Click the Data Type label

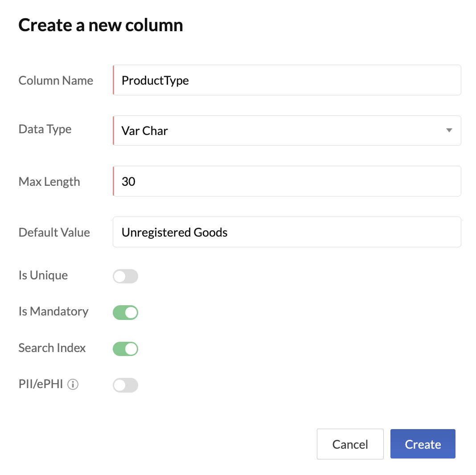45,129
